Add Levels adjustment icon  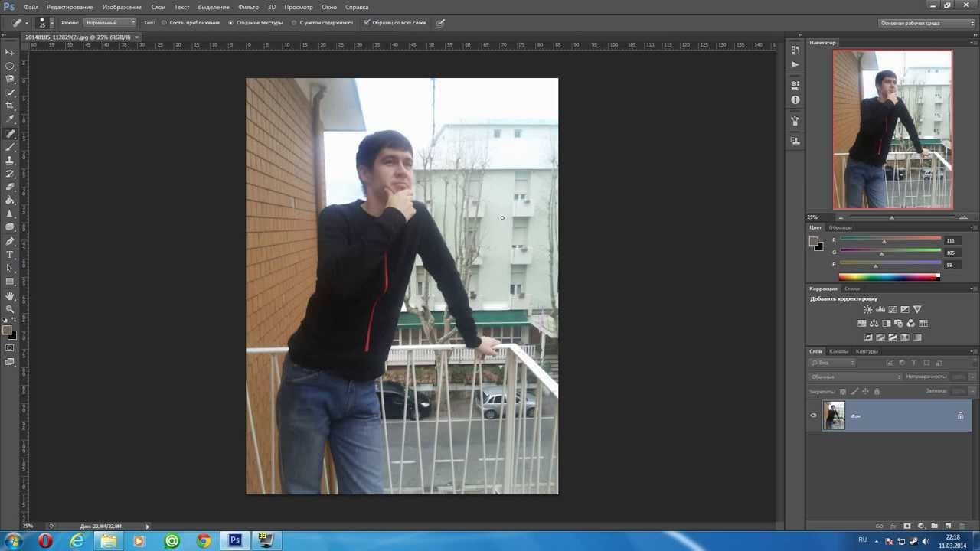click(x=880, y=309)
